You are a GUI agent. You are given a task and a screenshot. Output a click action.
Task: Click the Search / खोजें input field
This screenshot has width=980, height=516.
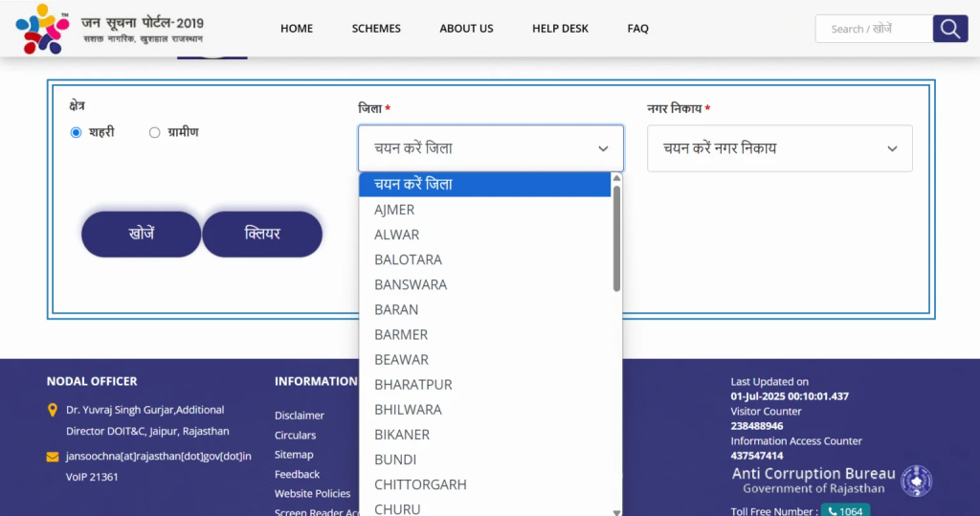pos(872,29)
